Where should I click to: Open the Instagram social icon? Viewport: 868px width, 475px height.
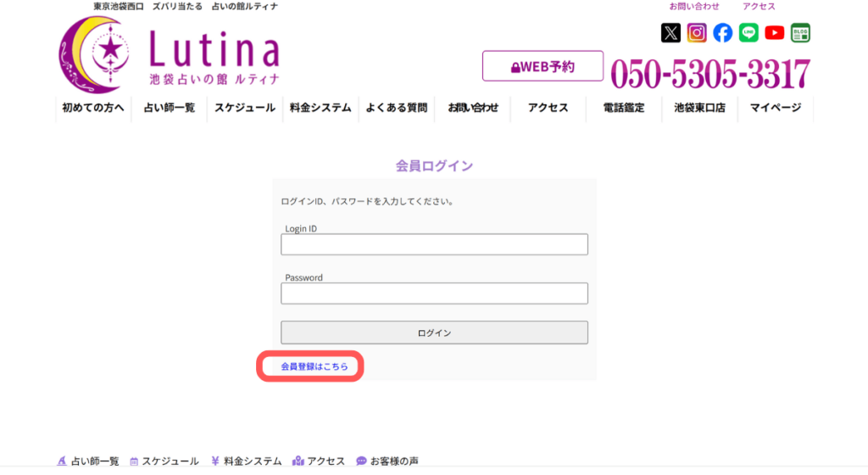click(697, 33)
